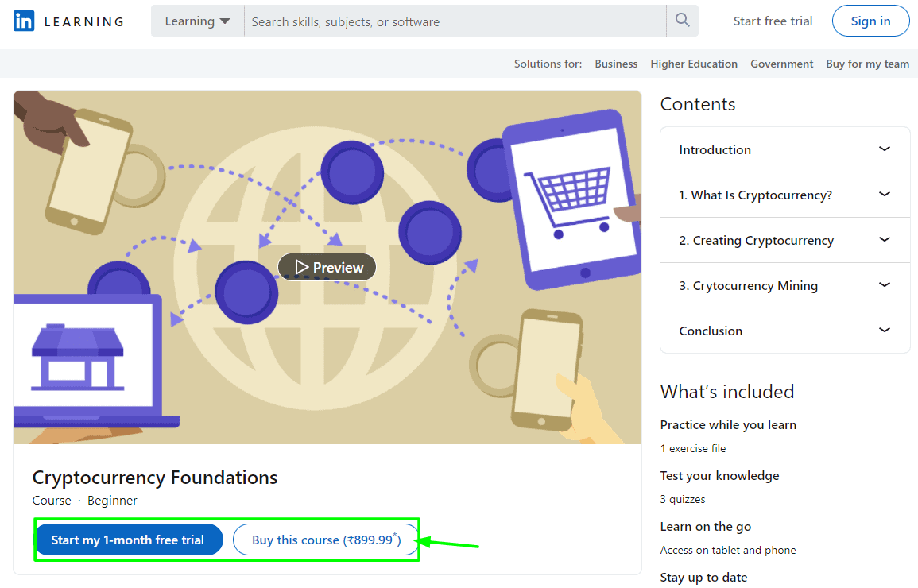Click the chevron next to Introduction
The height and width of the screenshot is (588, 918).
(885, 149)
